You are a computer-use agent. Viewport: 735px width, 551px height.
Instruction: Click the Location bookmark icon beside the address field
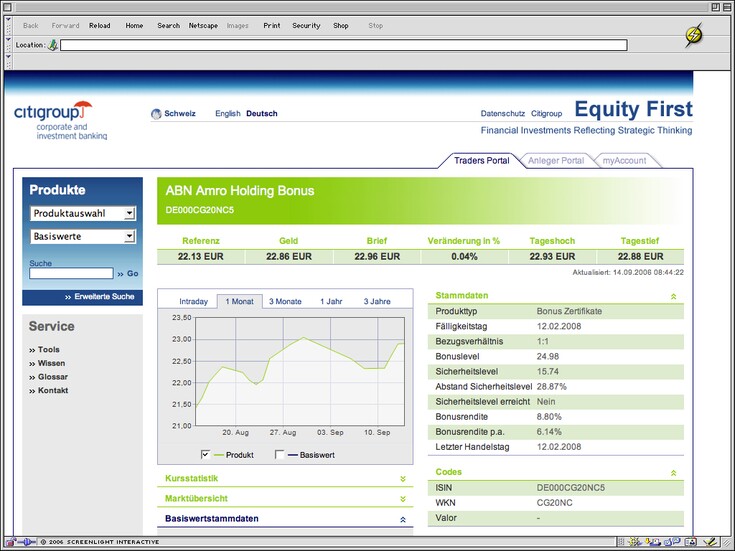pos(53,45)
